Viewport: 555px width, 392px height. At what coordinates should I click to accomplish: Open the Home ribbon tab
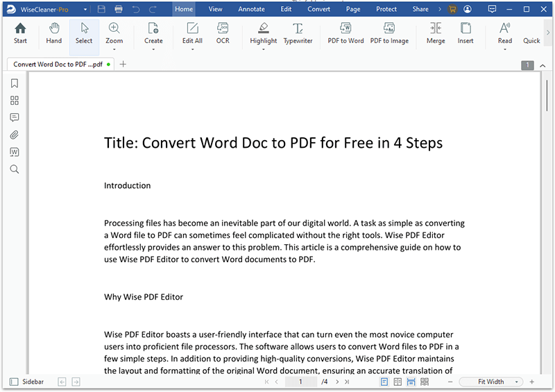(x=184, y=9)
